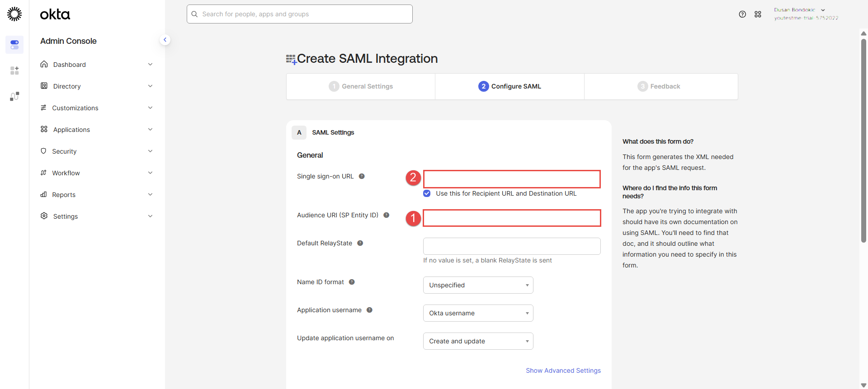The height and width of the screenshot is (389, 868).
Task: Click the Okta sunburst logo icon
Action: pyautogui.click(x=14, y=14)
